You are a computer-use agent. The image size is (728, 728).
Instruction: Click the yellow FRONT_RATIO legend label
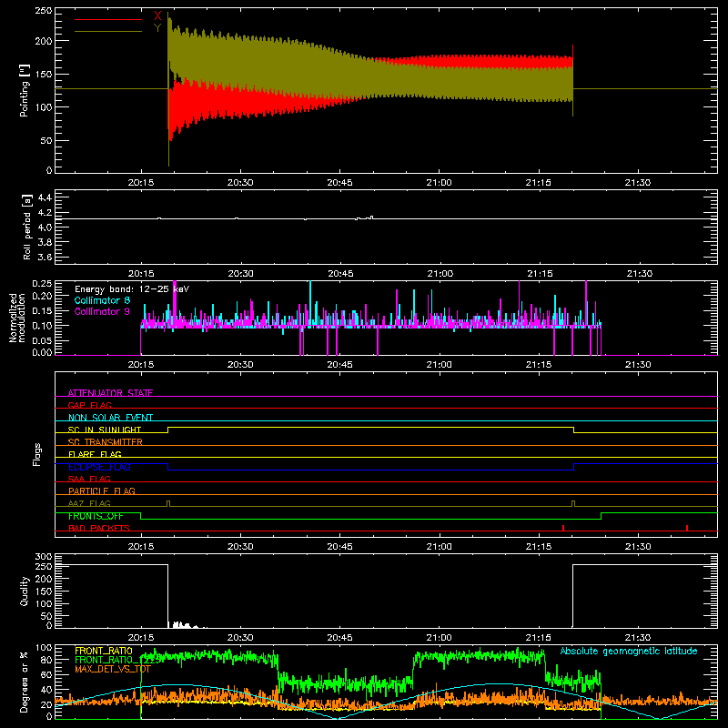(104, 651)
